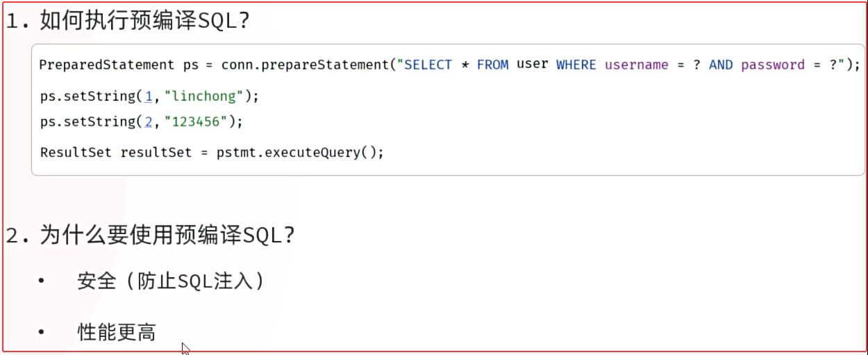Click the ResultSet type name

coord(76,153)
